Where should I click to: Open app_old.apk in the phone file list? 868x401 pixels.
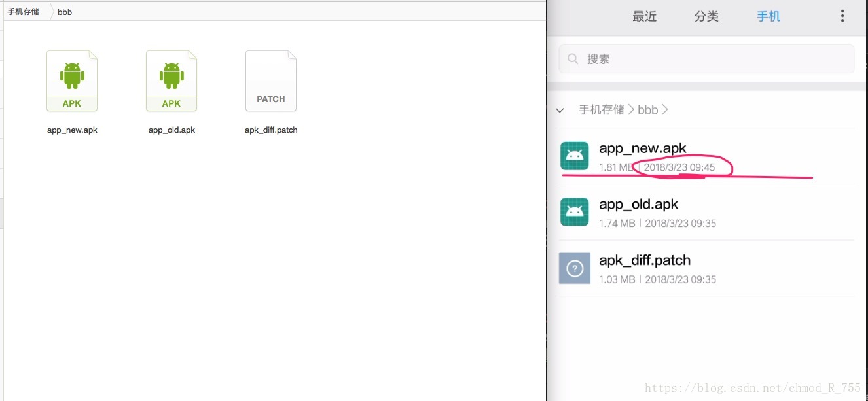click(x=706, y=212)
